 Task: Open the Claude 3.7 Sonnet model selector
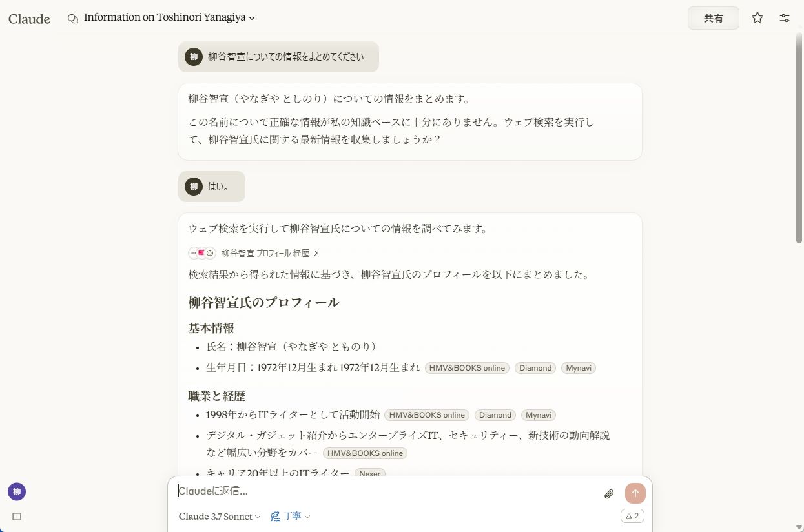(x=220, y=517)
